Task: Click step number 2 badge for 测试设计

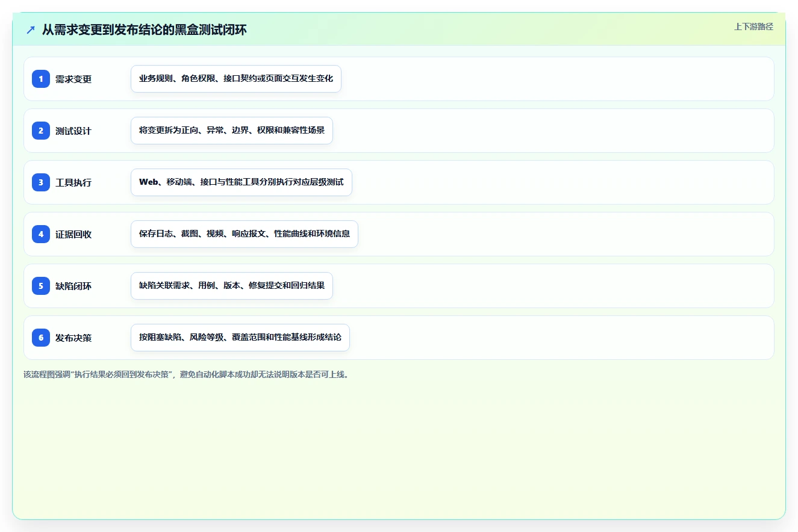Action: point(41,131)
